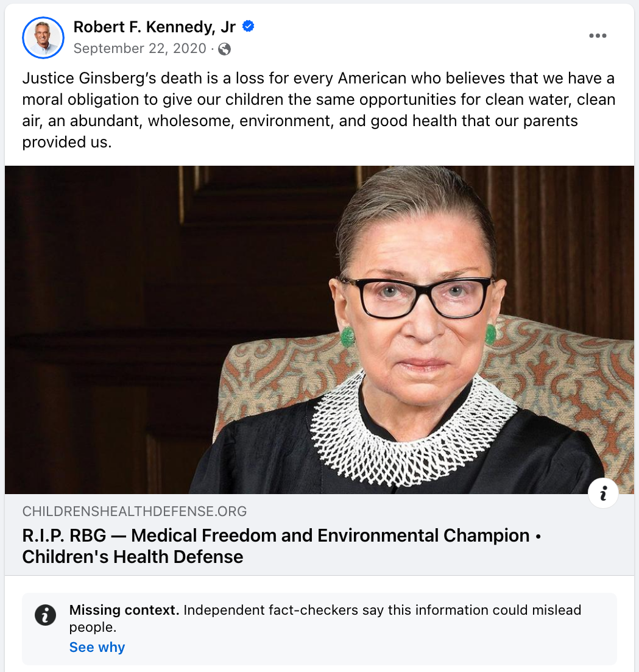639x672 pixels.
Task: Click the dark info icon beside Missing context
Action: 46,615
